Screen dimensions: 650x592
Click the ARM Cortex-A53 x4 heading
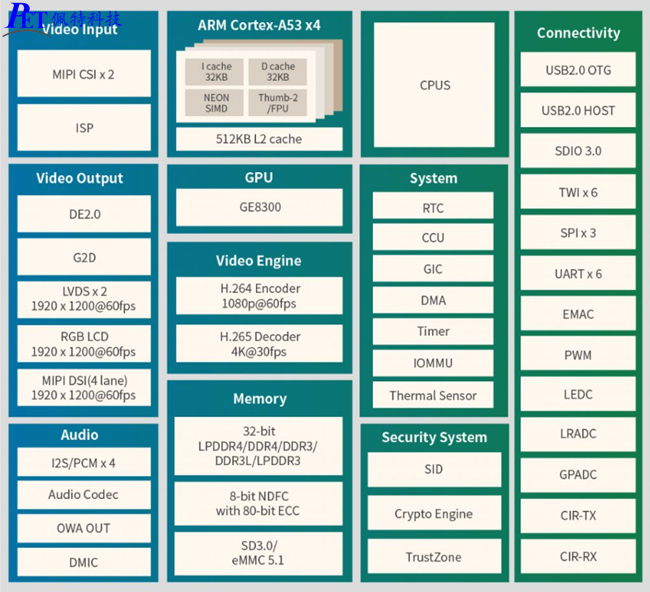(259, 25)
